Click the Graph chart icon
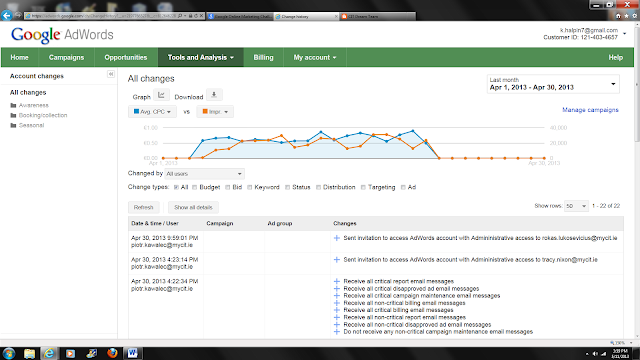Screen dimensions: 640x360 click(x=161, y=95)
